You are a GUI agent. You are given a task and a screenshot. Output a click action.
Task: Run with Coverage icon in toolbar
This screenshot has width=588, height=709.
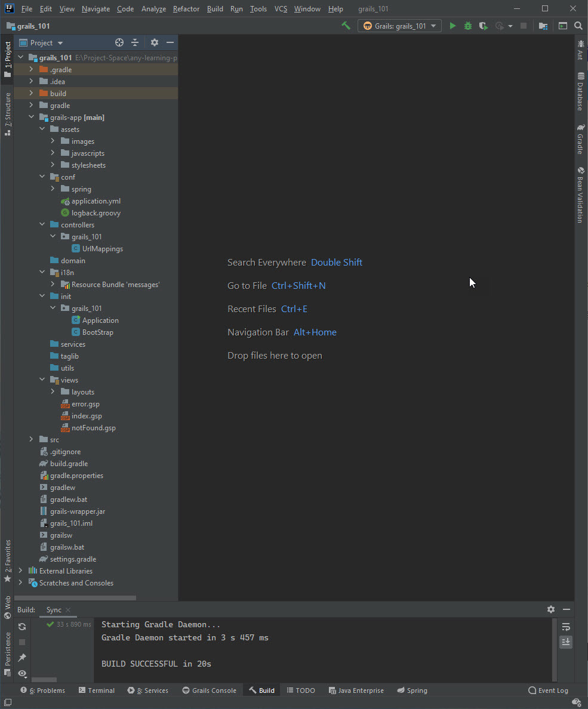[x=483, y=26]
